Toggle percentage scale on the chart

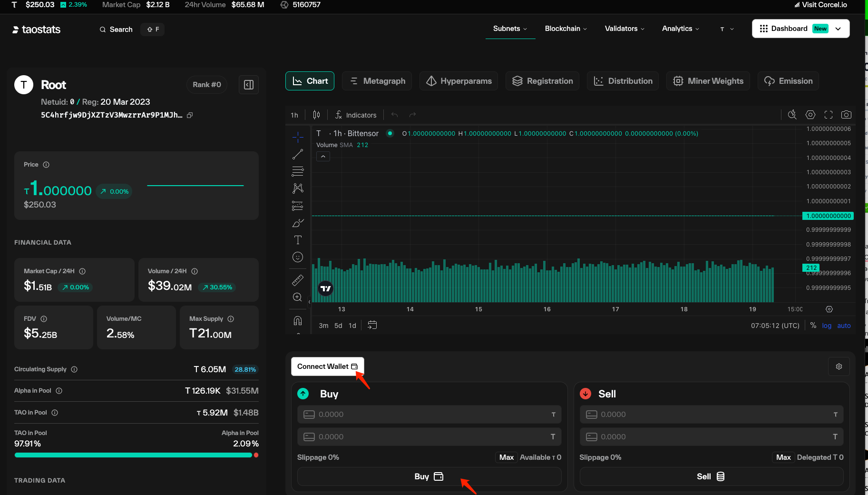[x=813, y=326]
